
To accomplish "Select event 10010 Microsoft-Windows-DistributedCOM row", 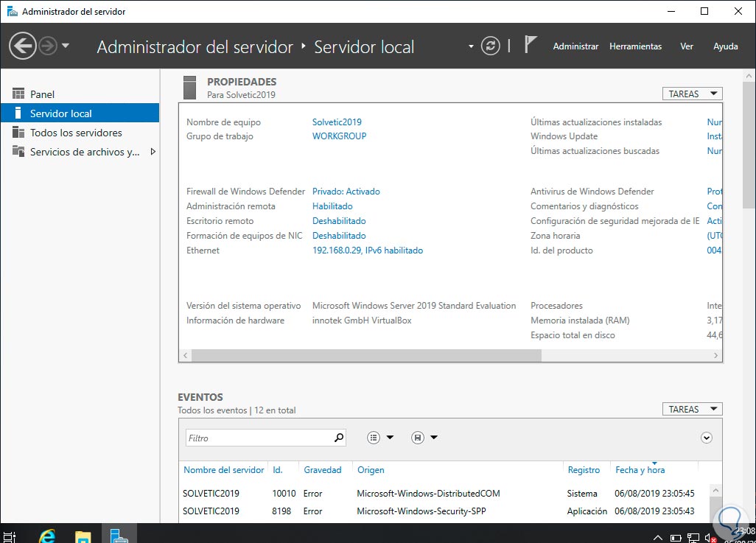I will [444, 494].
